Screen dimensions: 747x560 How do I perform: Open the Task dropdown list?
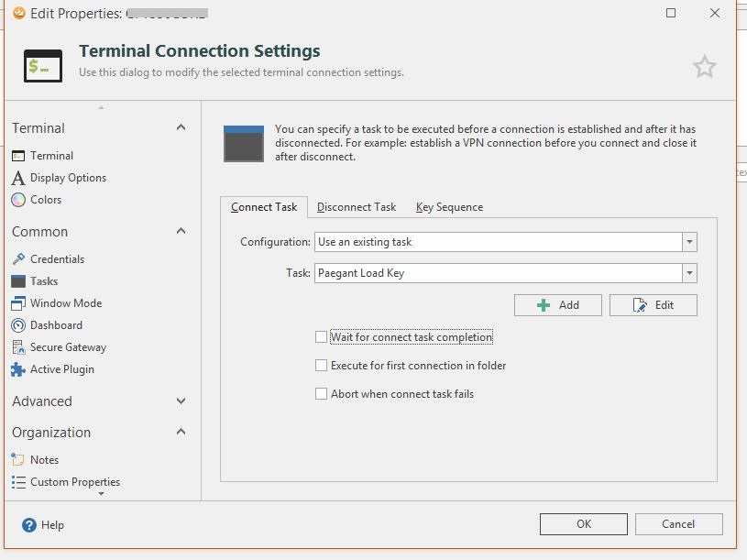tap(689, 273)
